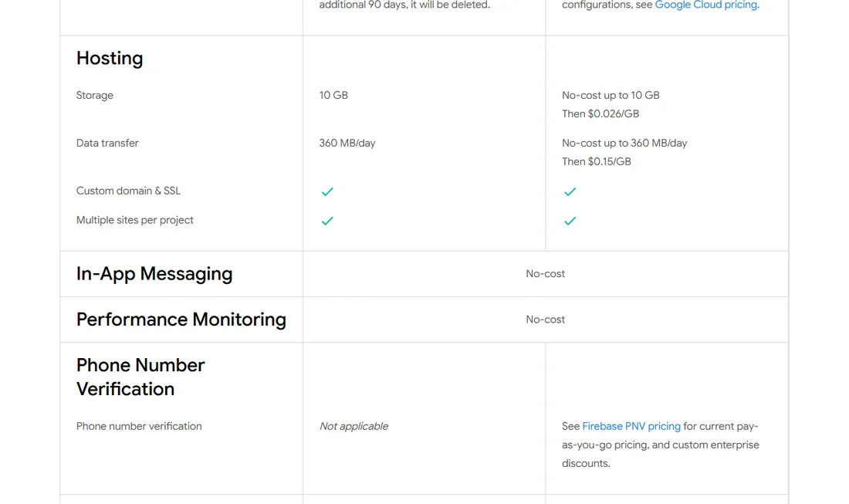Select the 'Not applicable' italic text

tap(353, 426)
